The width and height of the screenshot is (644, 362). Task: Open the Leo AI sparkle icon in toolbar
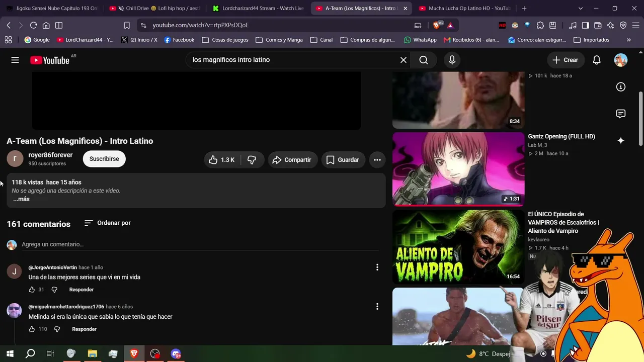[611, 25]
